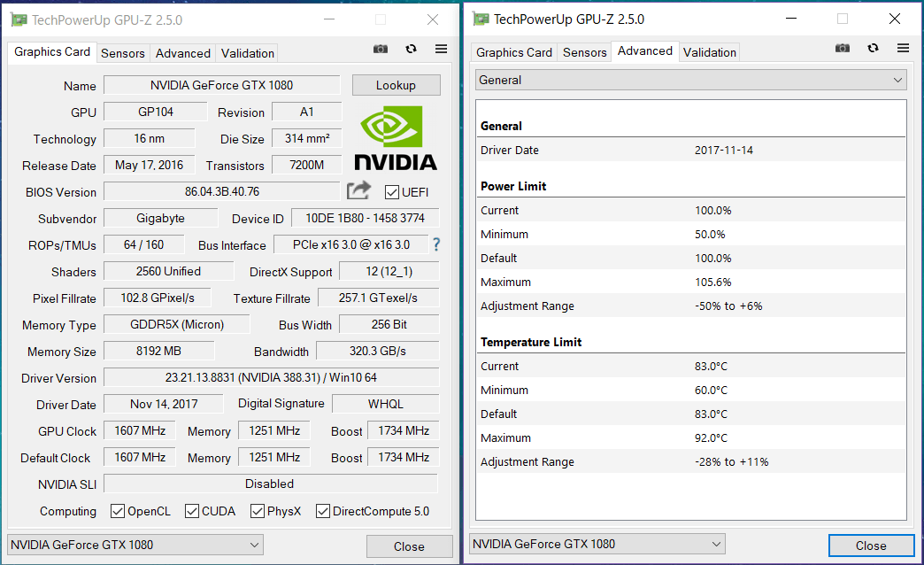
Task: Click Close button in left GPU-Z window
Action: click(409, 546)
